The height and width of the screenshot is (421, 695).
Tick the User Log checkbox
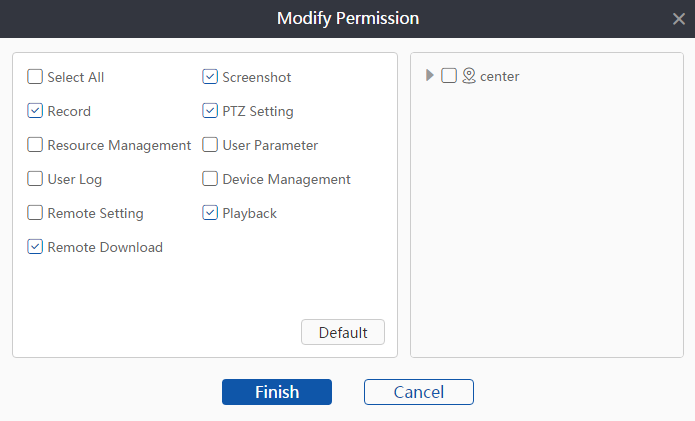35,179
